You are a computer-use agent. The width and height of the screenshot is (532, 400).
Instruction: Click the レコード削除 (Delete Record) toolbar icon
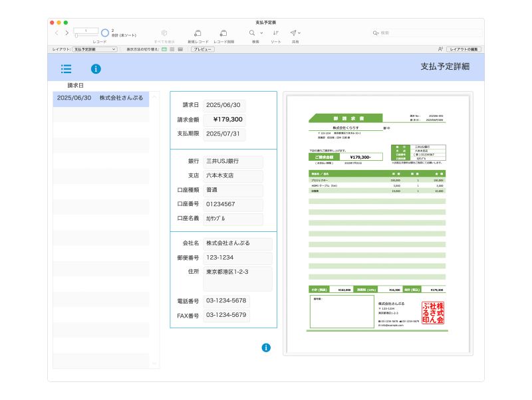pyautogui.click(x=223, y=33)
